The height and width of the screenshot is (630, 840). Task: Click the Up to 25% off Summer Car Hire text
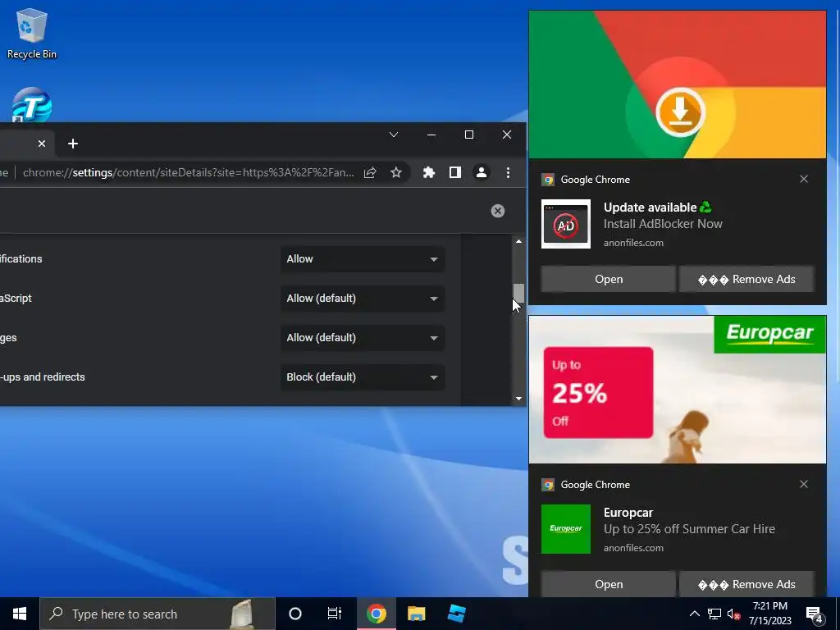[x=689, y=529]
